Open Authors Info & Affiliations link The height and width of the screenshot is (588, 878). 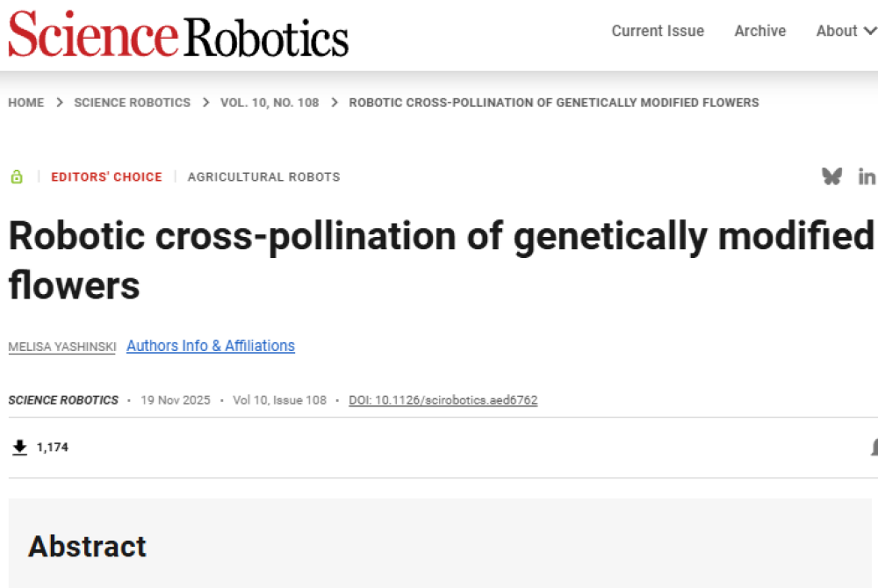click(211, 346)
